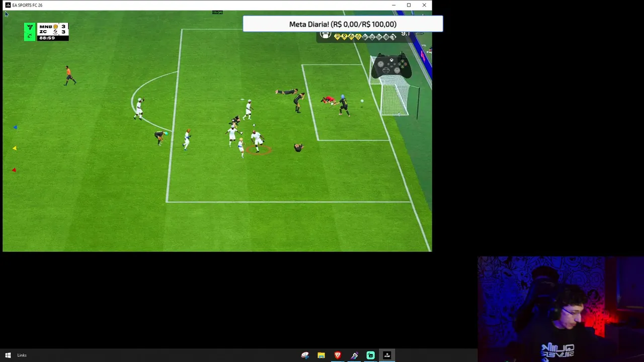The width and height of the screenshot is (644, 362).
Task: Click the blue off-screen player arrow indicator
Action: tap(15, 127)
